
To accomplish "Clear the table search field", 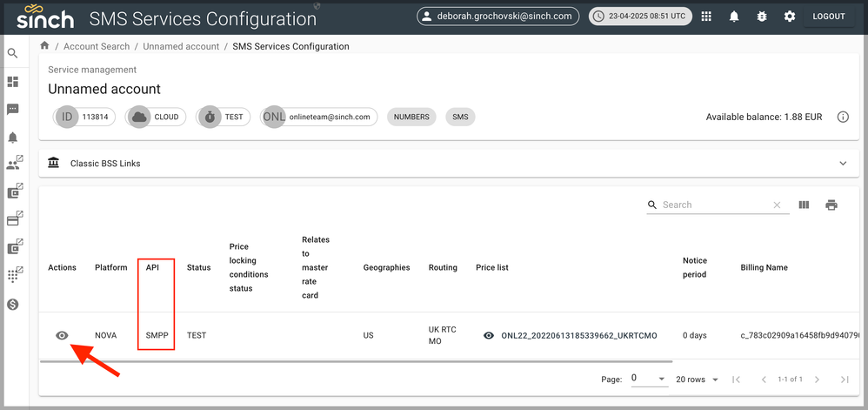I will [778, 205].
